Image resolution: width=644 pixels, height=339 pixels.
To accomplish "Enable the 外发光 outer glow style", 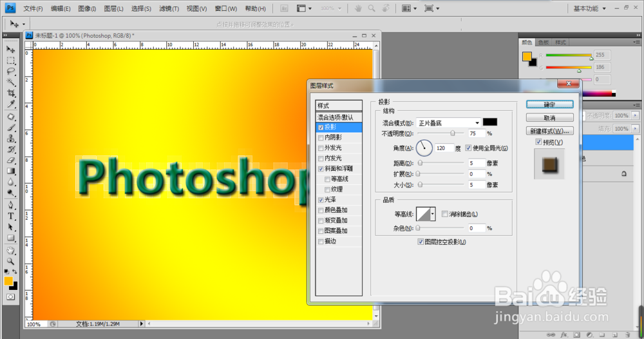I will 321,148.
